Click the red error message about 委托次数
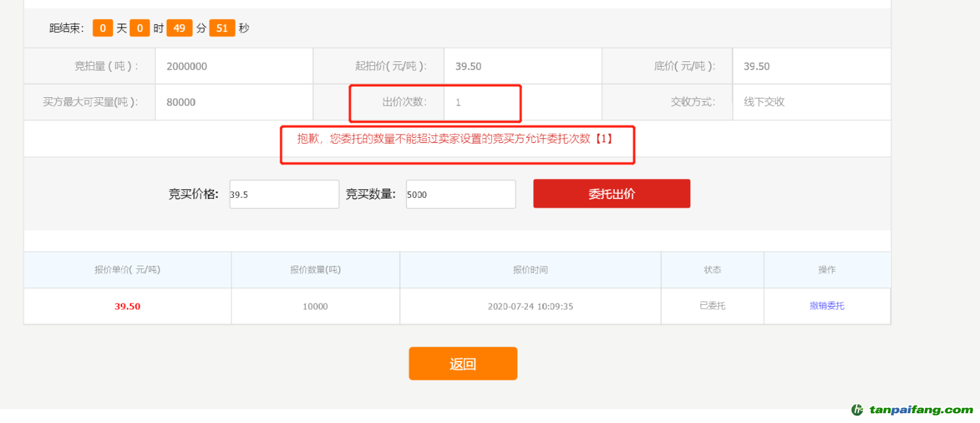Viewport: 980px width, 423px height. 455,139
